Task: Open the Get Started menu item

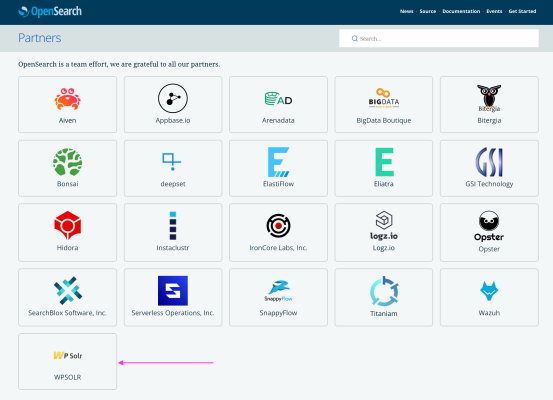Action: (x=522, y=11)
